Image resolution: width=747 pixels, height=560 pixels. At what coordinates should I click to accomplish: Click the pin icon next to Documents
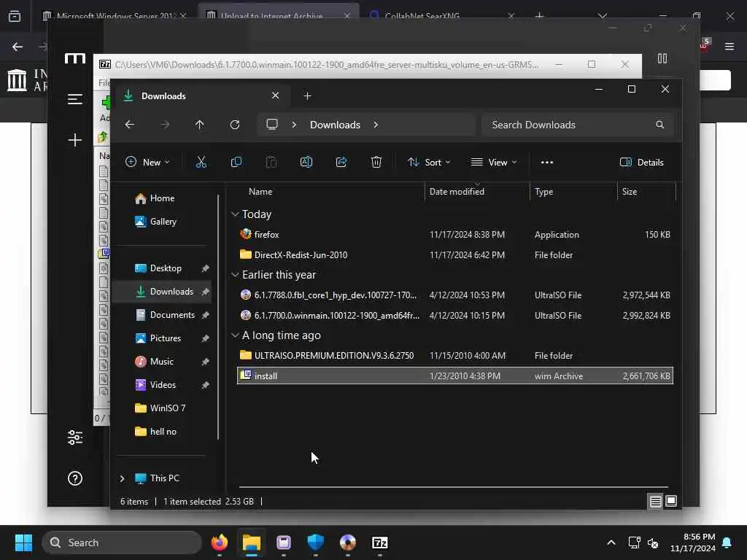[x=205, y=315]
